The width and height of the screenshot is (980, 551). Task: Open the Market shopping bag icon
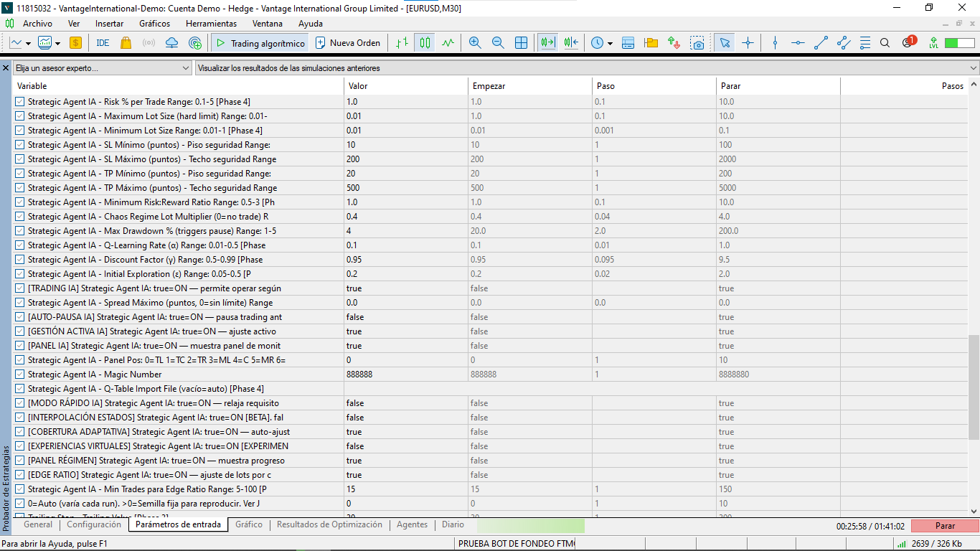(x=126, y=43)
